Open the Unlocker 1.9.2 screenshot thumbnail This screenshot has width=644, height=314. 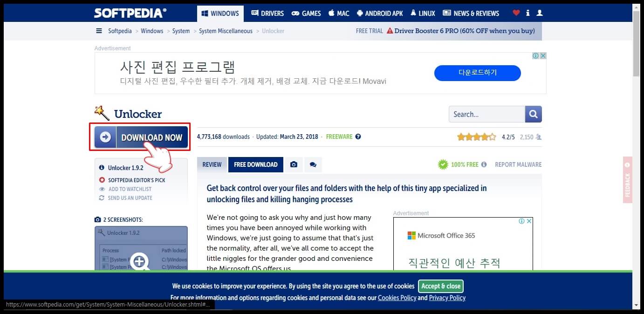(x=141, y=248)
